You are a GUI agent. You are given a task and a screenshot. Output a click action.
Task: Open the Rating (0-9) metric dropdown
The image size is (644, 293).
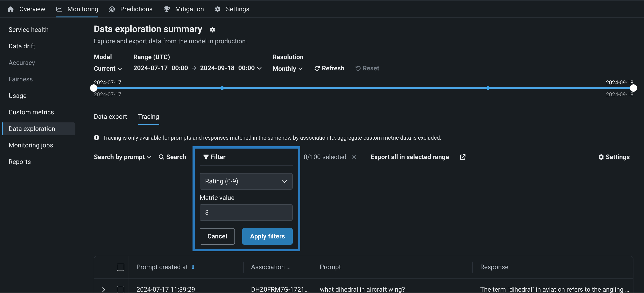(246, 181)
